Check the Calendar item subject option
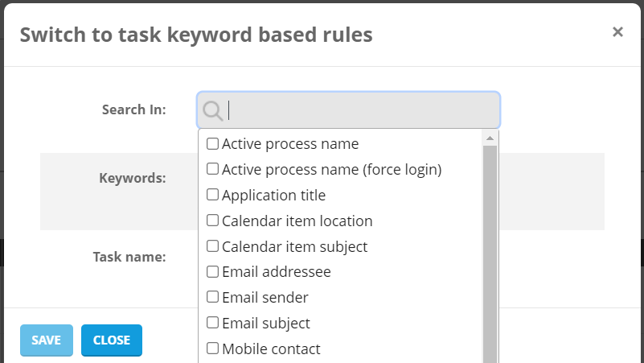Viewport: 644px width, 363px height. [213, 246]
